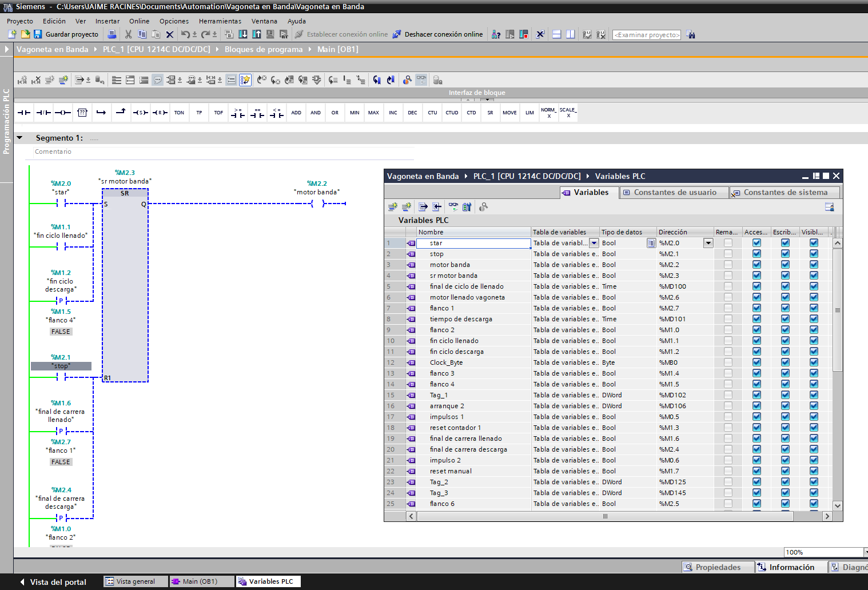This screenshot has height=590, width=868.
Task: Click Deshacer conexión online button
Action: 438,34
